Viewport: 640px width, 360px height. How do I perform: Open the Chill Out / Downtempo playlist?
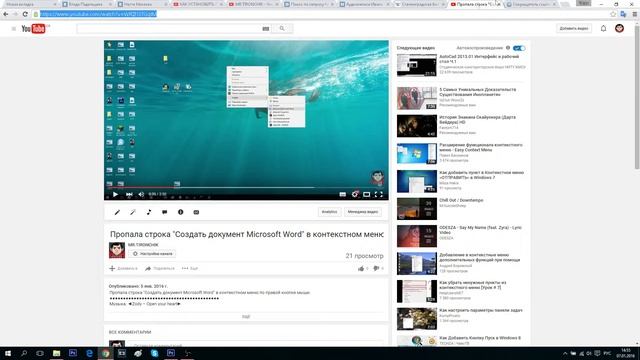coord(461,200)
